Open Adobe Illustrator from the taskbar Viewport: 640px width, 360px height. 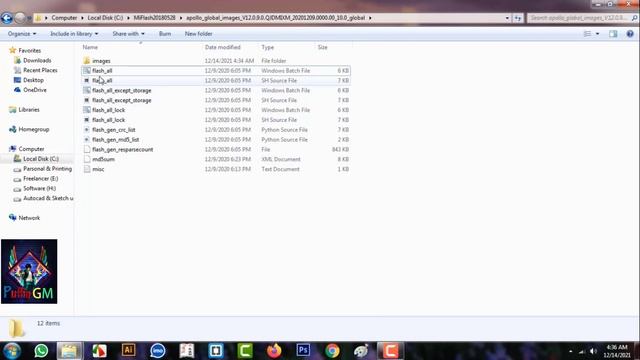point(128,351)
